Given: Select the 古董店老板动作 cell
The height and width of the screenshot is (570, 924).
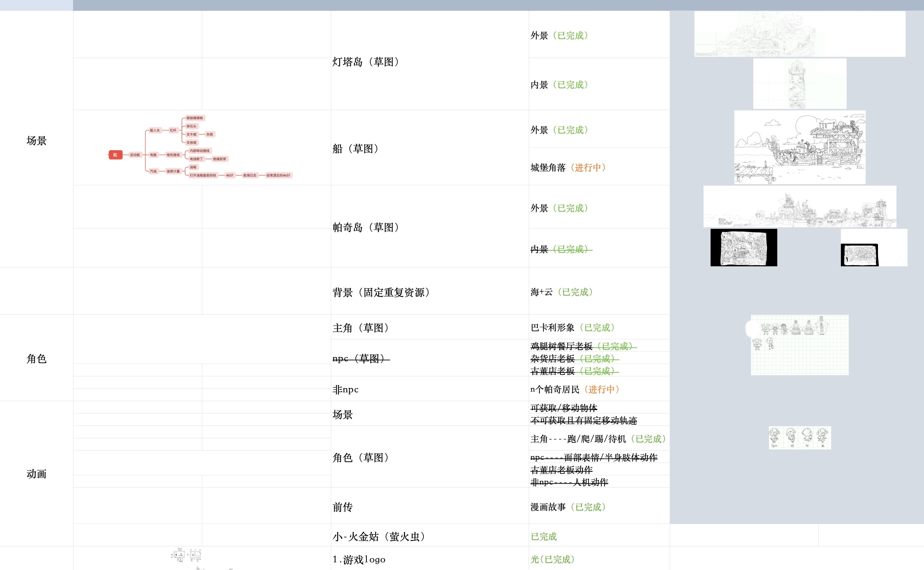Looking at the screenshot, I should [599, 469].
